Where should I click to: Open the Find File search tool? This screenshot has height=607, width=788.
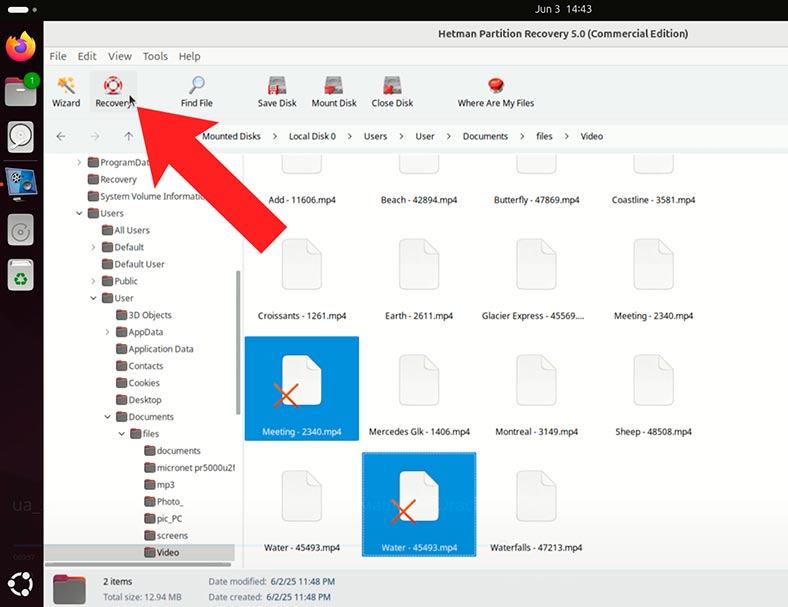(x=196, y=92)
